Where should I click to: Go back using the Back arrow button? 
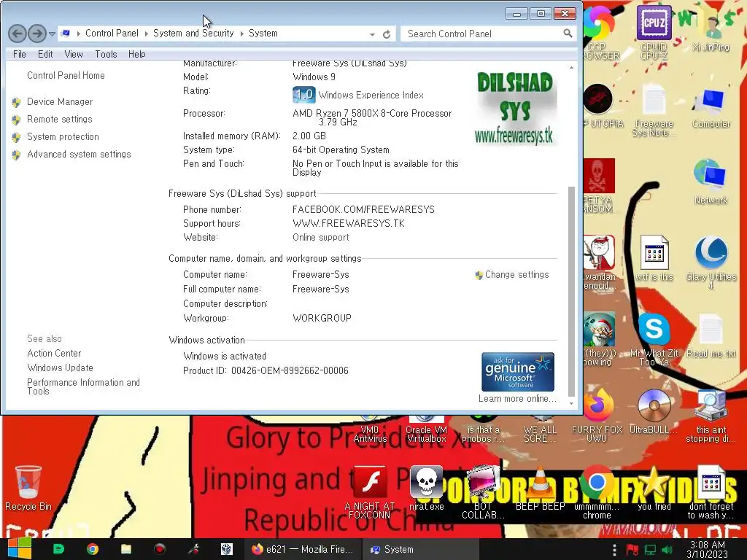18,34
